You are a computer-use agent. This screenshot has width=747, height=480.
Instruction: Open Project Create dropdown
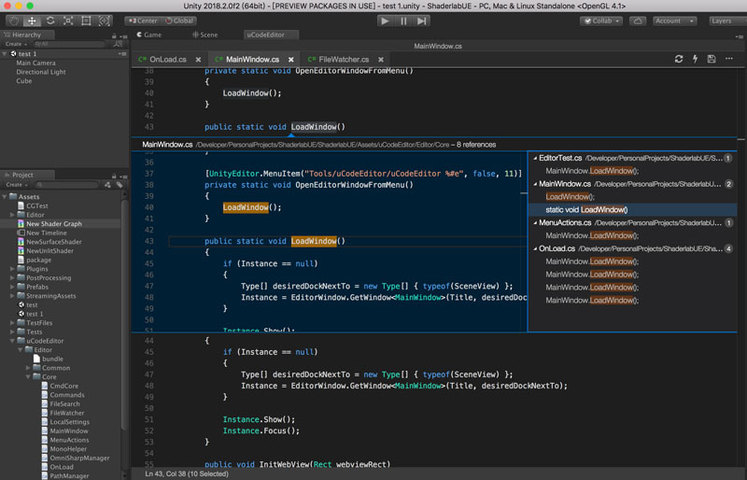tap(16, 184)
